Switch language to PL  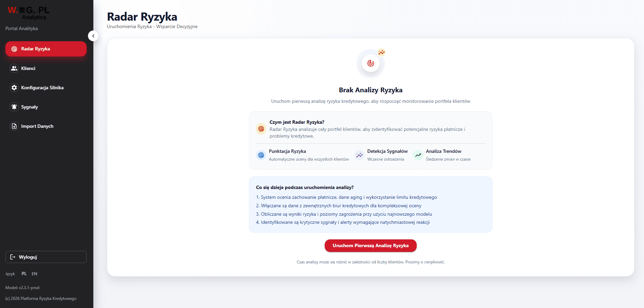[x=24, y=274]
